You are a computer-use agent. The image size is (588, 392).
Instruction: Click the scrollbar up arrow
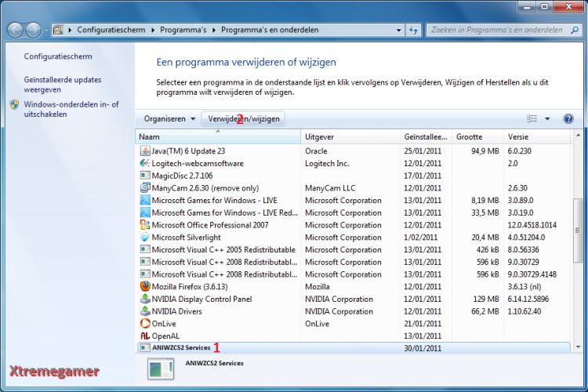click(578, 135)
